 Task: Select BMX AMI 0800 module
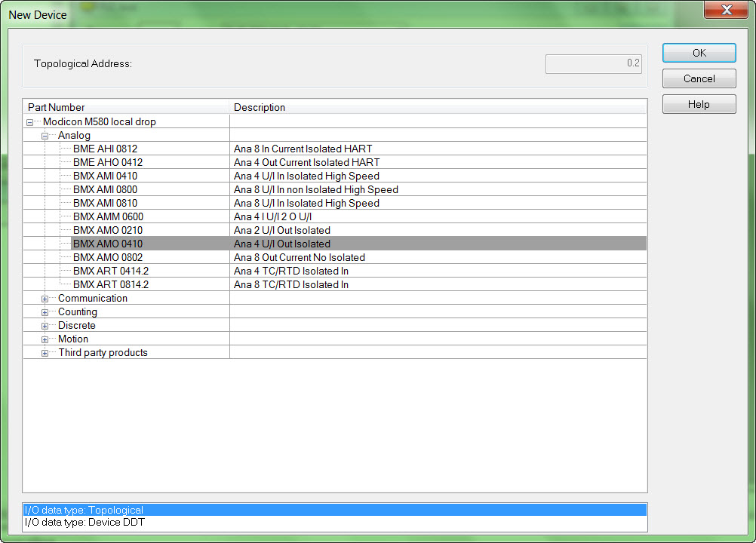(105, 189)
